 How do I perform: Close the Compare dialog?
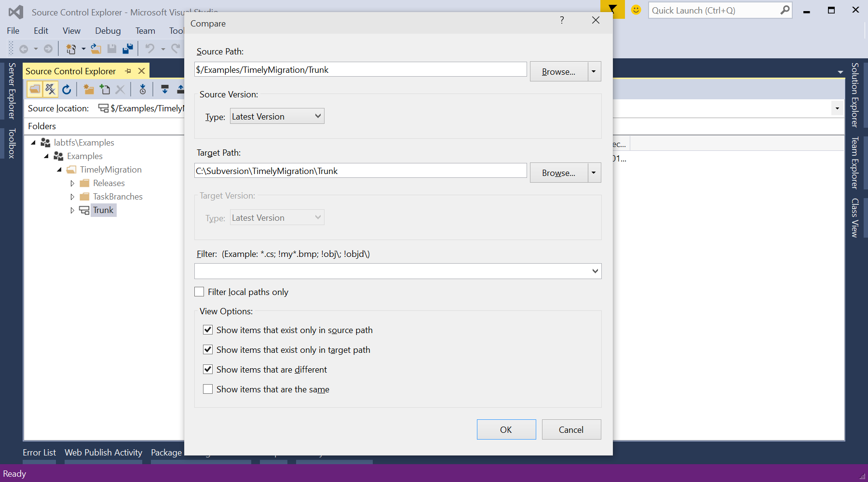coord(596,20)
